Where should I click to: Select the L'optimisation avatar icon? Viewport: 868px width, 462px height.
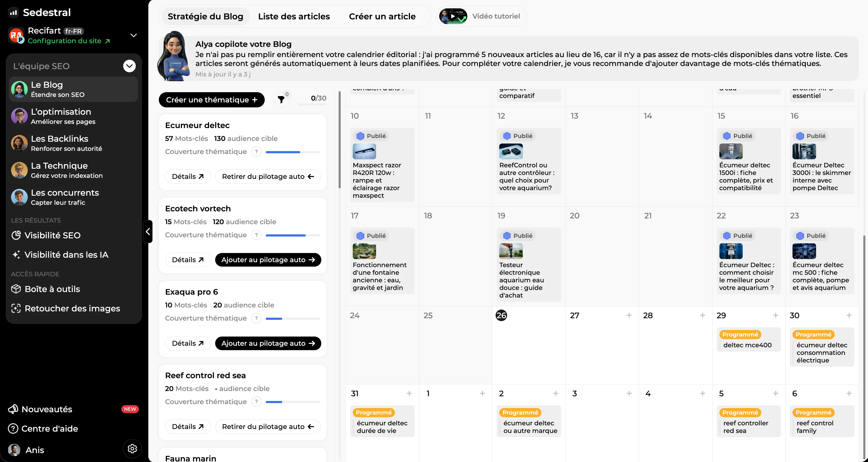click(19, 116)
